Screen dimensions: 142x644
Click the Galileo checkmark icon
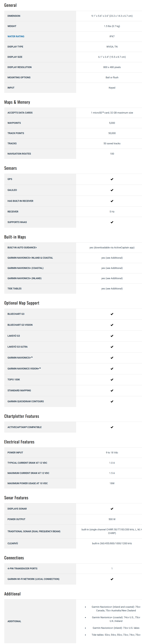click(112, 190)
